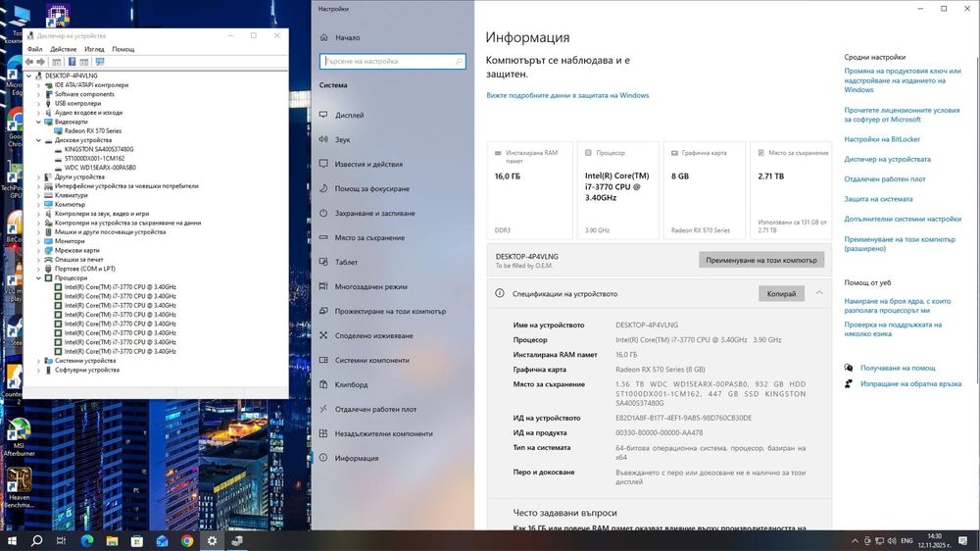Viewport: 980px width, 551px height.
Task: Open the Файл menu in Device Manager
Action: (34, 49)
